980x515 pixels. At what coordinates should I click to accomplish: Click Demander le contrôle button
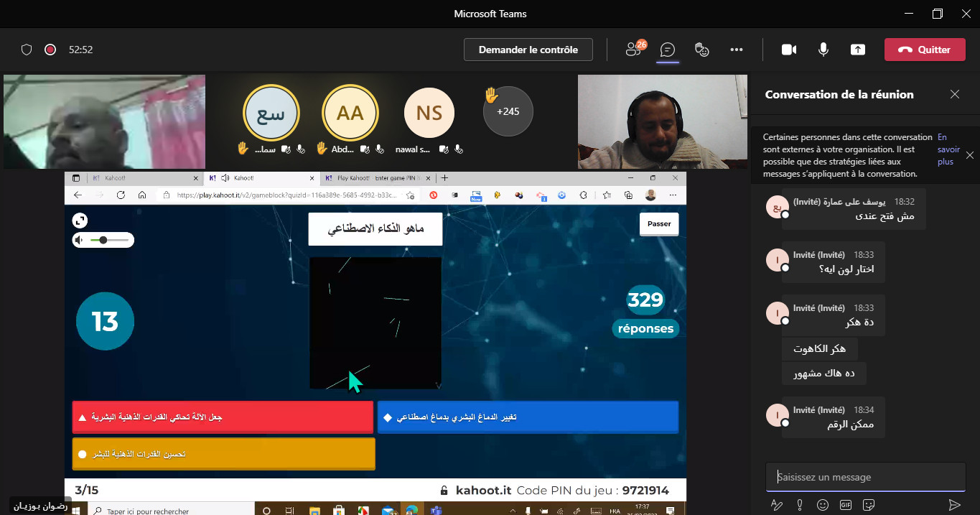coord(528,50)
